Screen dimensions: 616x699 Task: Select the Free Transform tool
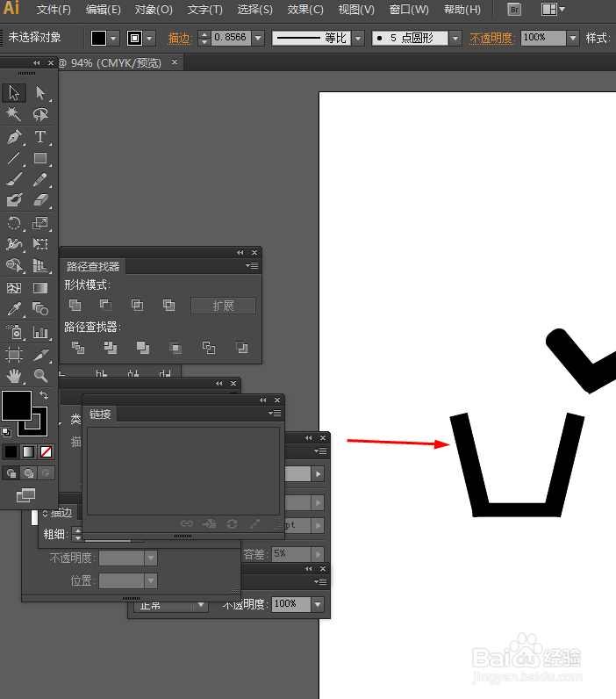point(40,244)
